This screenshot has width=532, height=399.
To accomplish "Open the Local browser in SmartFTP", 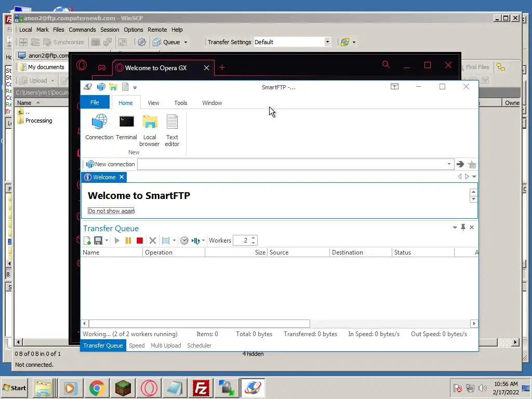I will (149, 130).
